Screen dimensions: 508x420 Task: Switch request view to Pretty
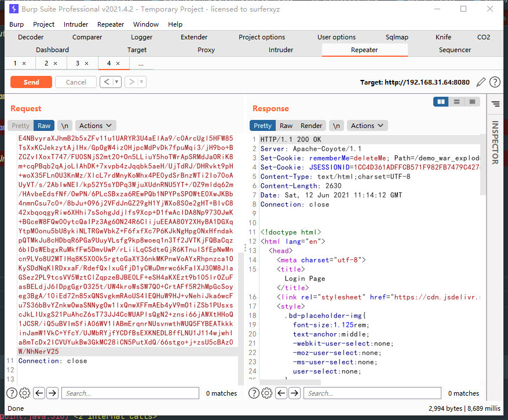tap(20, 126)
